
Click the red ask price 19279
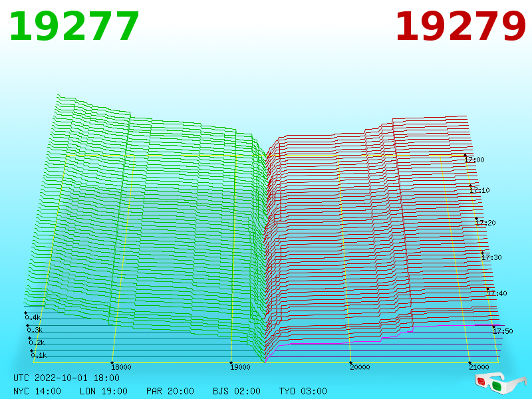[460, 27]
